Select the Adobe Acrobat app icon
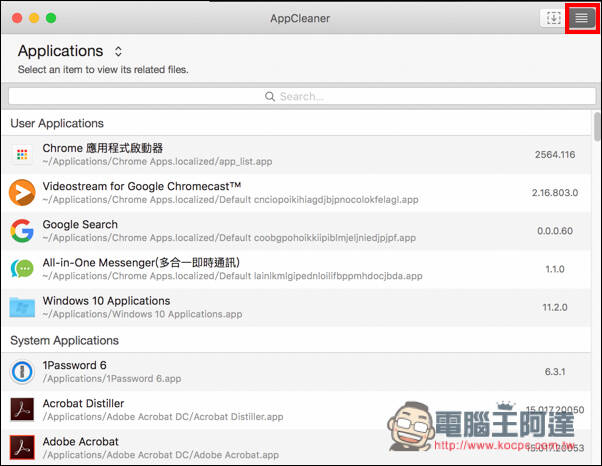This screenshot has width=602, height=466. [22, 448]
